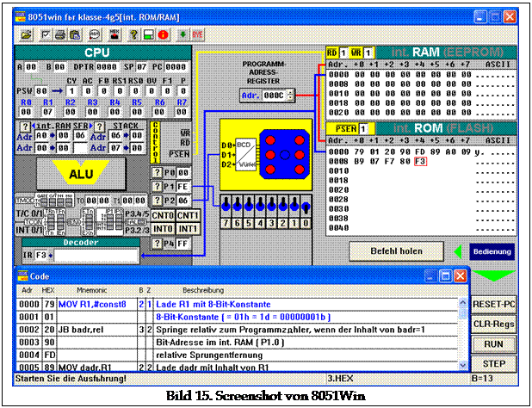Maximize the Code window
The image size is (532, 408).
point(445,276)
